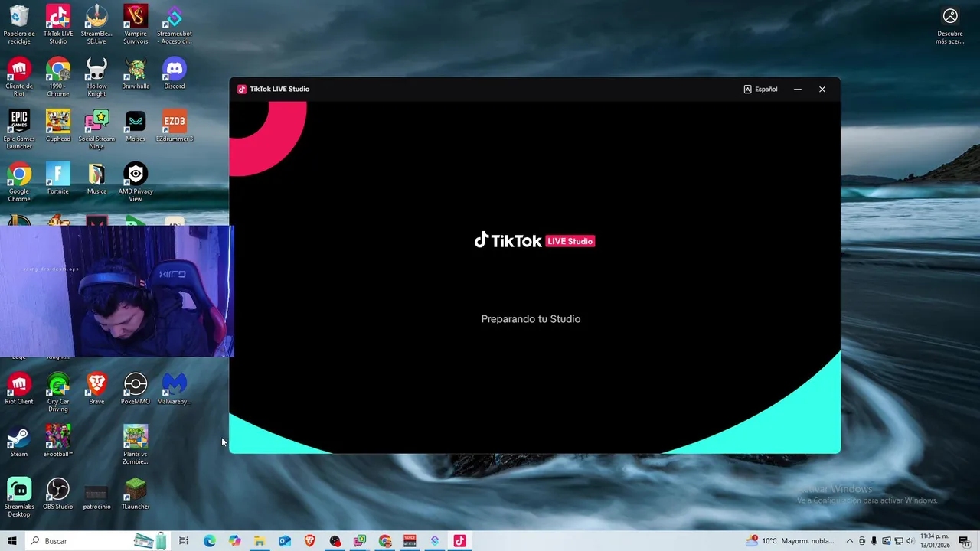
Task: Select the Cuphead desktop icon
Action: click(58, 126)
